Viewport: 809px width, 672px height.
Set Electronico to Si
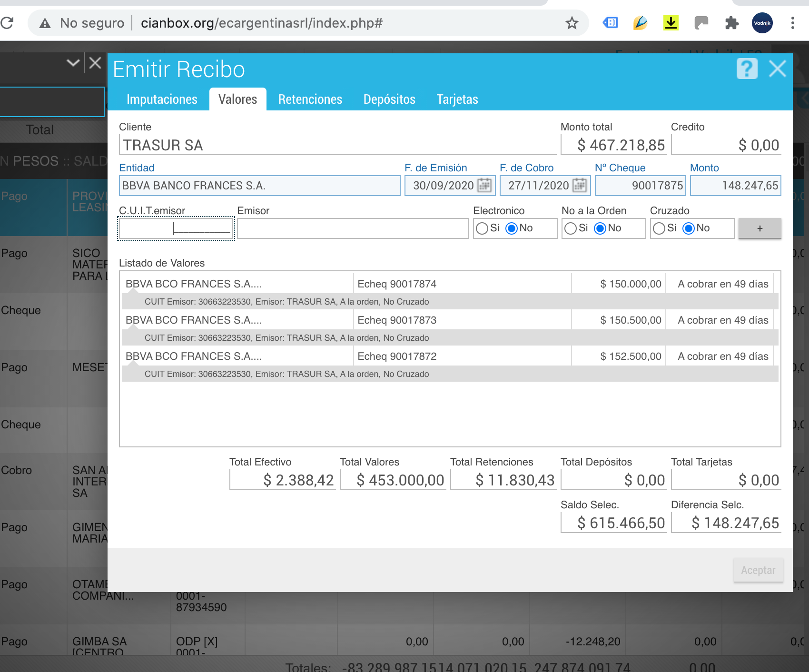tap(482, 228)
